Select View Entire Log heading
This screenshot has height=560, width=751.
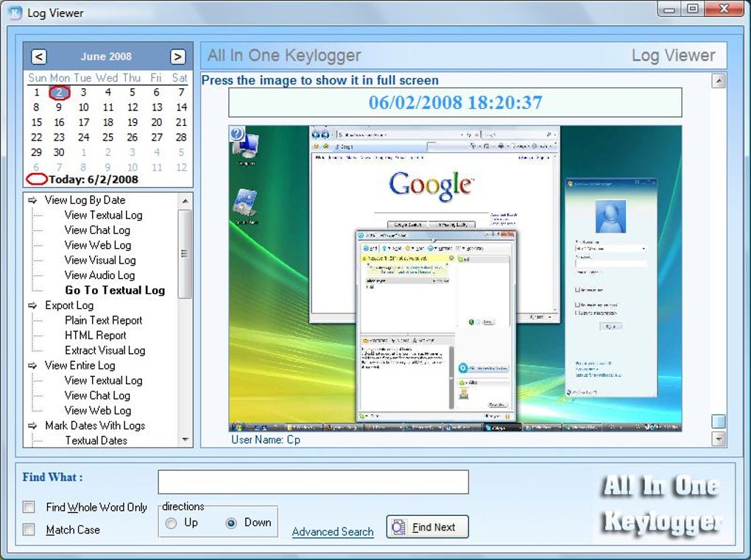[80, 365]
